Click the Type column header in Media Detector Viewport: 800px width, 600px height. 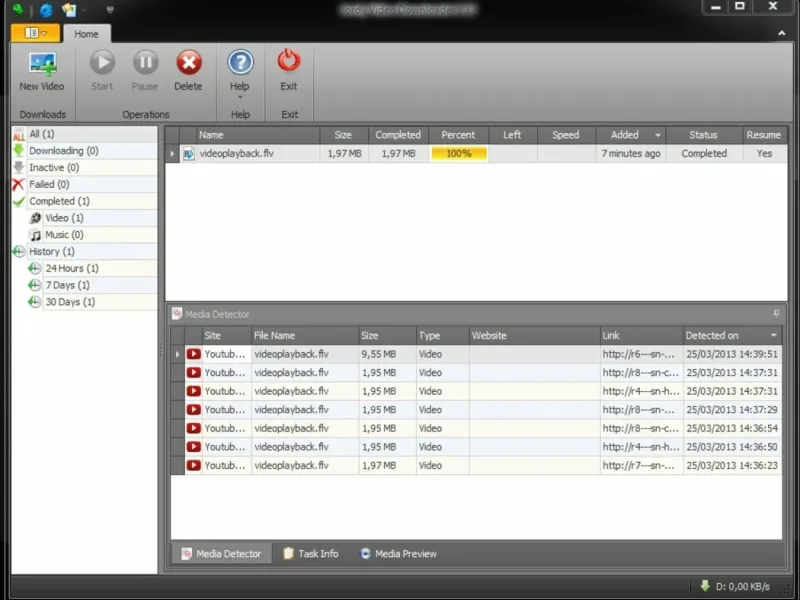click(442, 336)
